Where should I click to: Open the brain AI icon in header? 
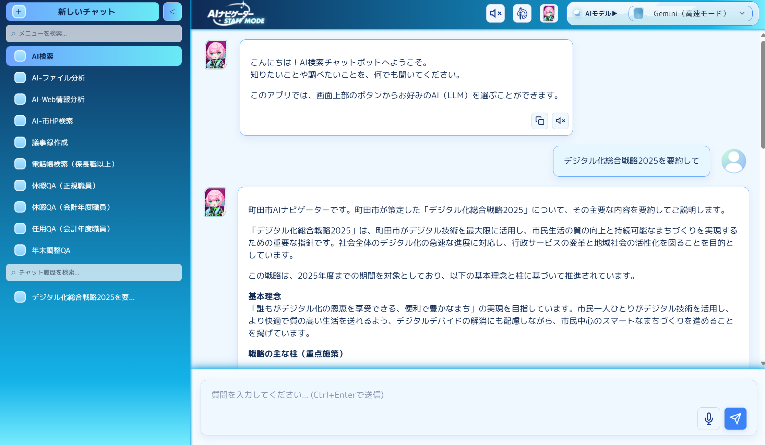tap(522, 13)
